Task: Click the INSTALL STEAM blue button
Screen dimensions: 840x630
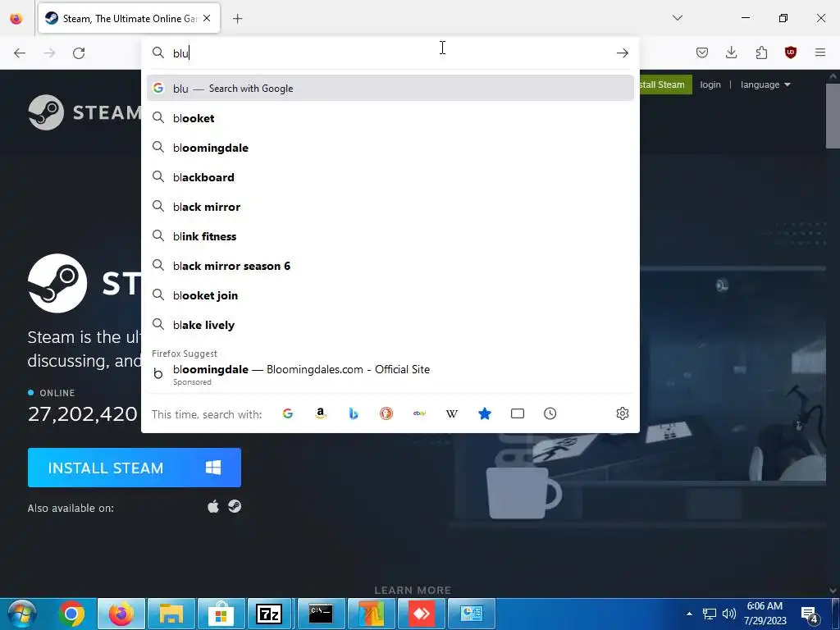Action: click(135, 468)
